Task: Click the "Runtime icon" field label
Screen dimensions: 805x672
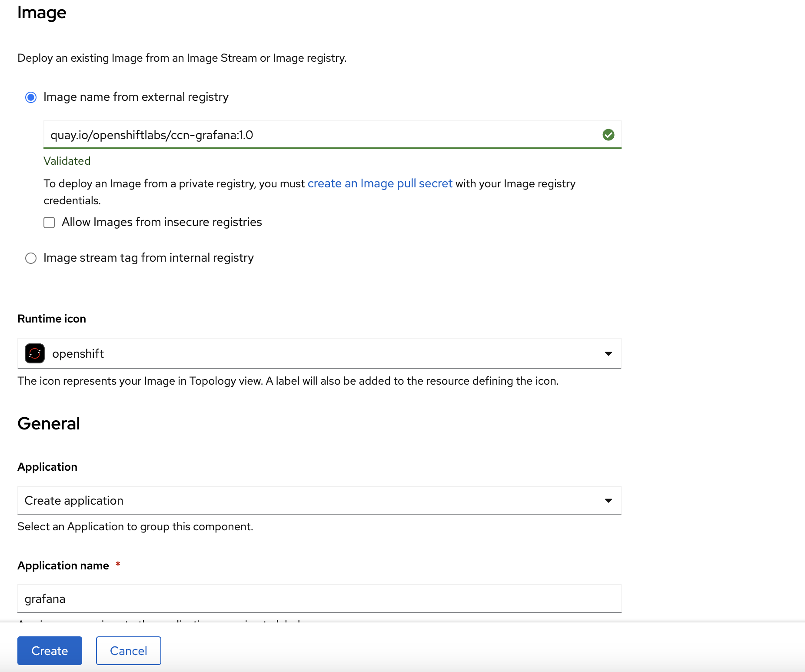Action: [x=52, y=319]
